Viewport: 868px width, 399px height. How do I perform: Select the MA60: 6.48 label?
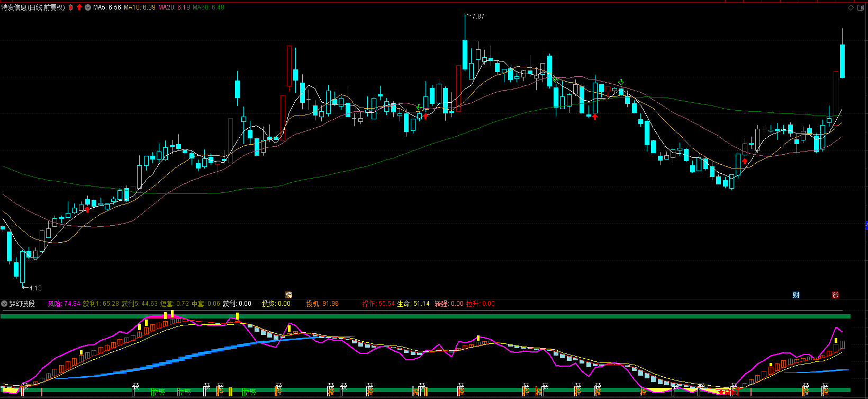pos(209,7)
